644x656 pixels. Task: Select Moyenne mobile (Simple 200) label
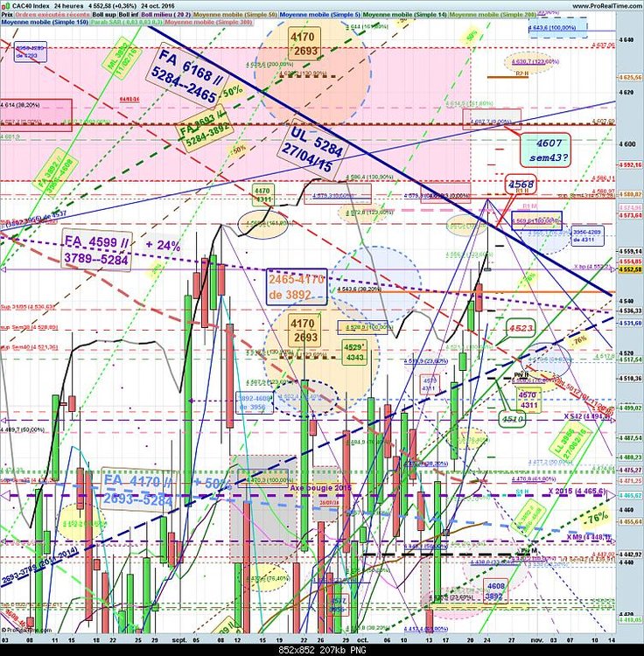[x=493, y=15]
